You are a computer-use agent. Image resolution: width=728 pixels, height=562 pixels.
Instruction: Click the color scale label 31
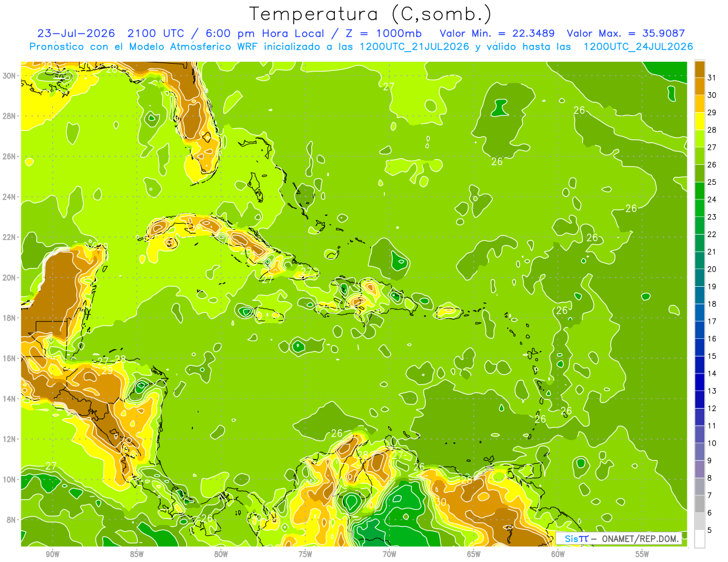[x=712, y=77]
